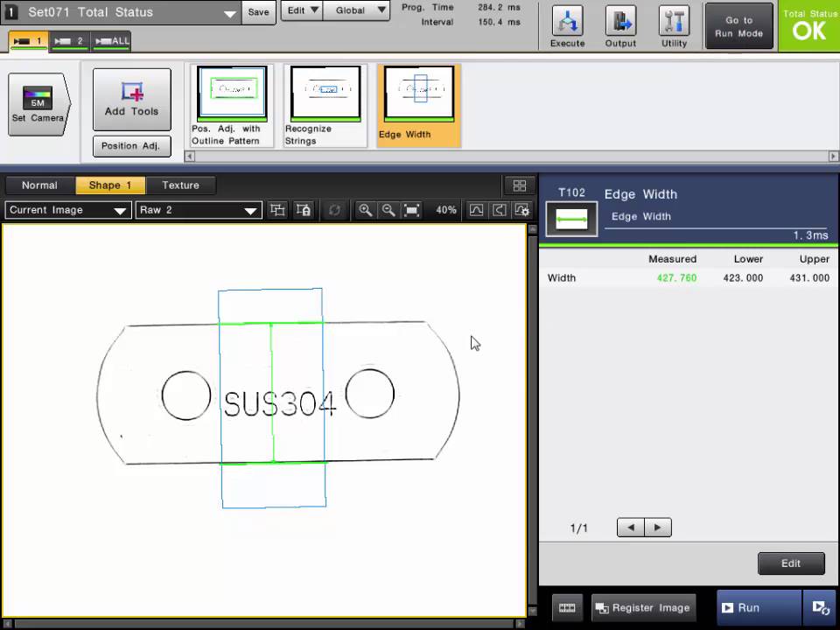This screenshot has width=840, height=630.
Task: Select the Shape 1 view tab
Action: tap(110, 185)
